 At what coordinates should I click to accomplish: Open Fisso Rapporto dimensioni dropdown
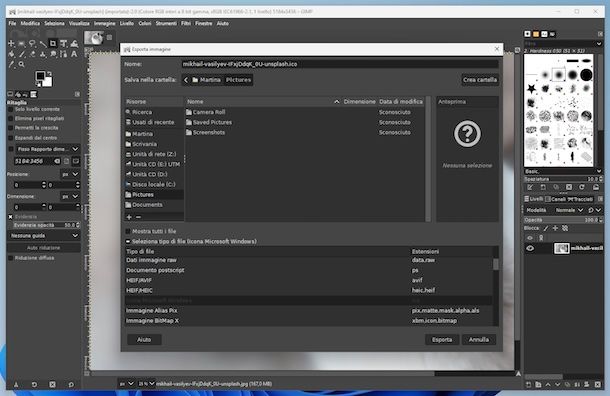47,149
